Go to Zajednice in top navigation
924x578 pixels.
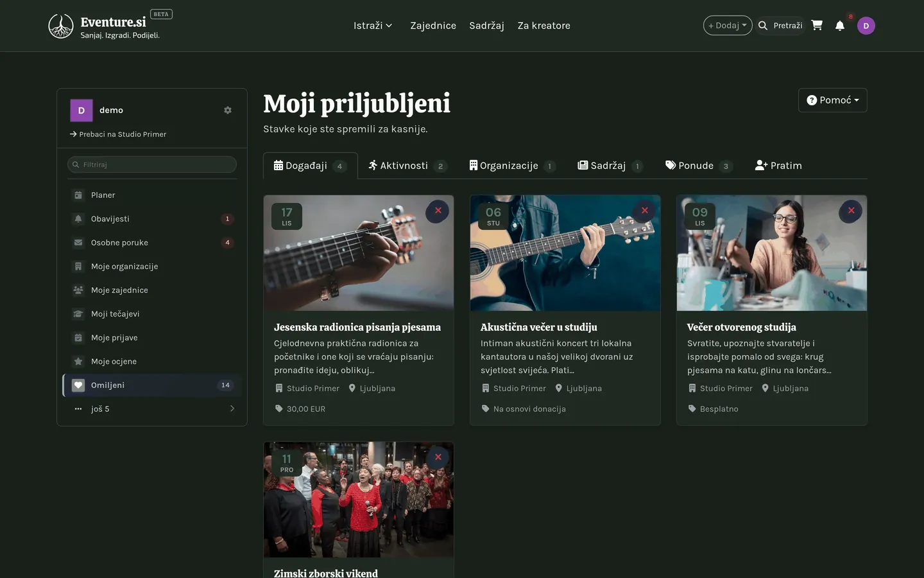tap(433, 26)
